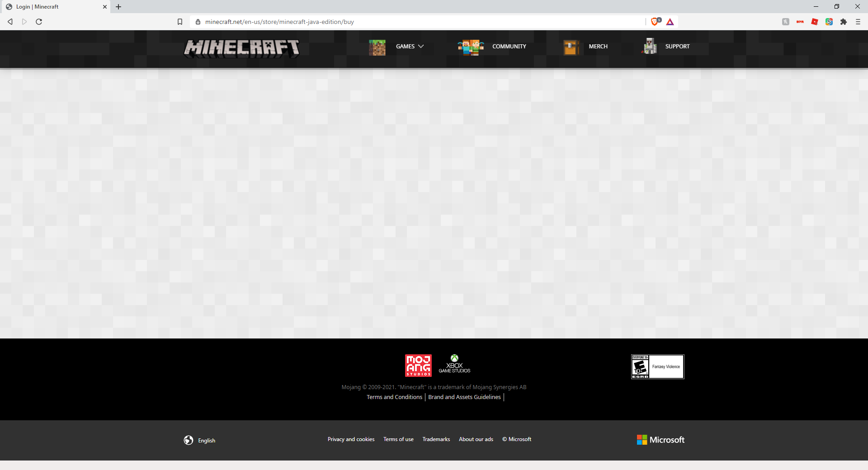Click the green S extension icon
The image size is (868, 470).
coord(829,22)
